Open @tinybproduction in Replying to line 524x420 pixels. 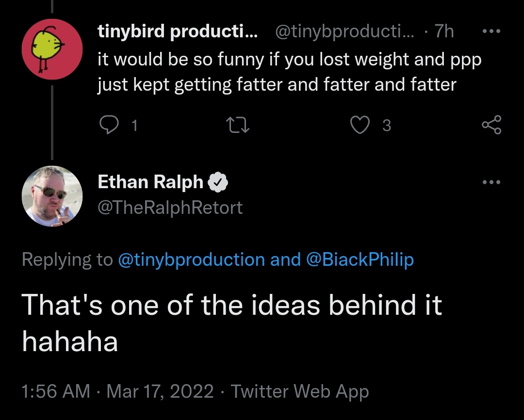point(192,259)
